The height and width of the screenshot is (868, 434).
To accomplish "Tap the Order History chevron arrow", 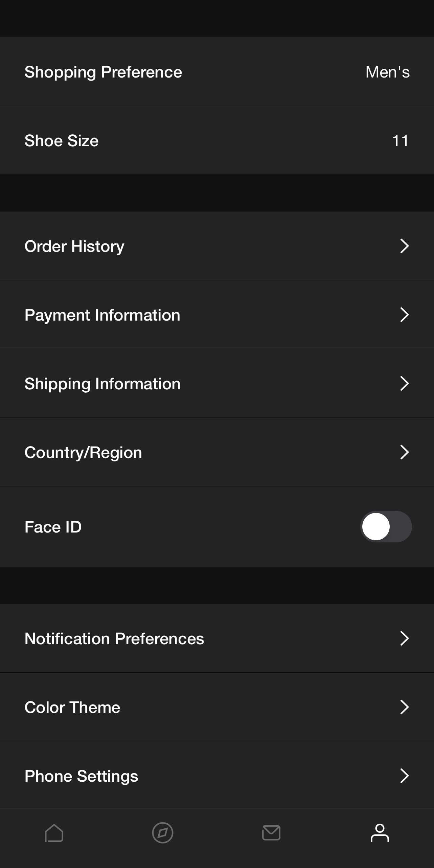I will (404, 246).
